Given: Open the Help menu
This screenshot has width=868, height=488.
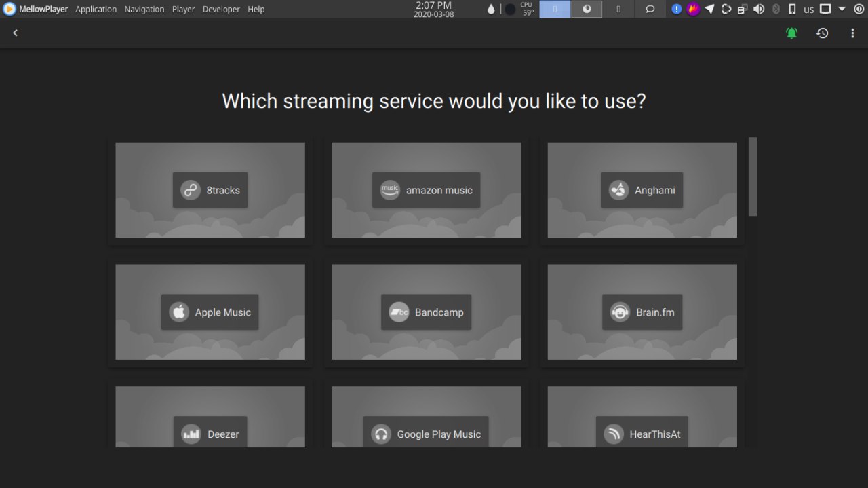Looking at the screenshot, I should click(256, 9).
